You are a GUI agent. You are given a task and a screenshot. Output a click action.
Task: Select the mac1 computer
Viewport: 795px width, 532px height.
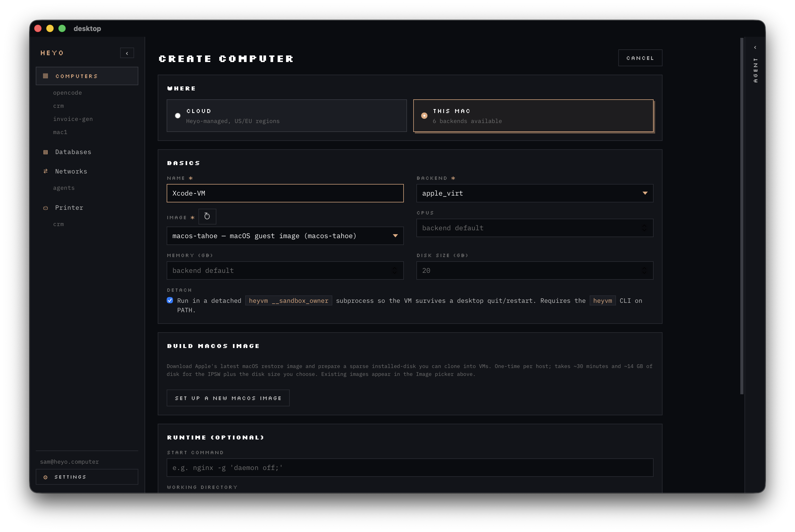click(60, 132)
